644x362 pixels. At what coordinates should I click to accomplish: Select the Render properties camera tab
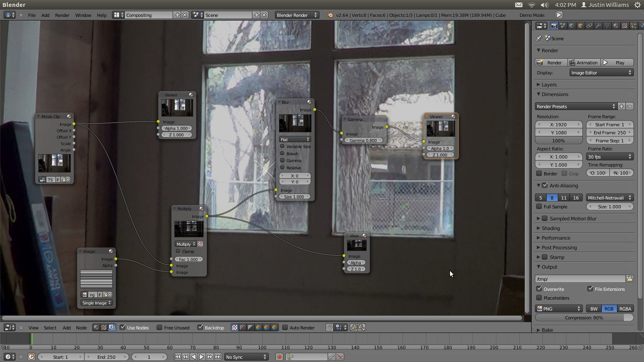pyautogui.click(x=554, y=26)
